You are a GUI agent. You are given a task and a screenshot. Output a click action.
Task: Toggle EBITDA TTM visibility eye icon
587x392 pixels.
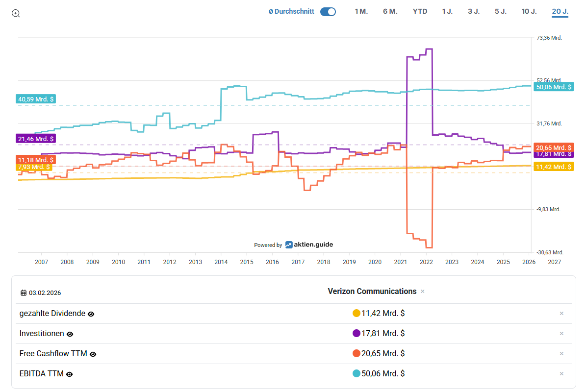70,374
